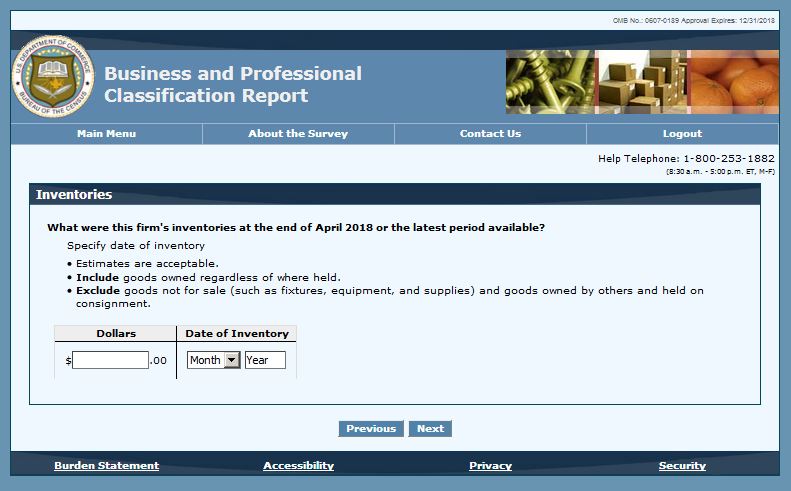The width and height of the screenshot is (791, 491).
Task: View the Privacy policy link
Action: pyautogui.click(x=490, y=466)
